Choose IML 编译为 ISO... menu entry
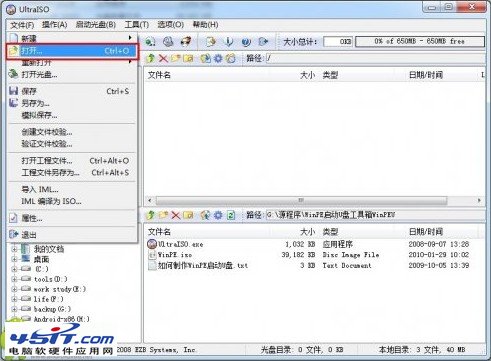 click(x=72, y=201)
